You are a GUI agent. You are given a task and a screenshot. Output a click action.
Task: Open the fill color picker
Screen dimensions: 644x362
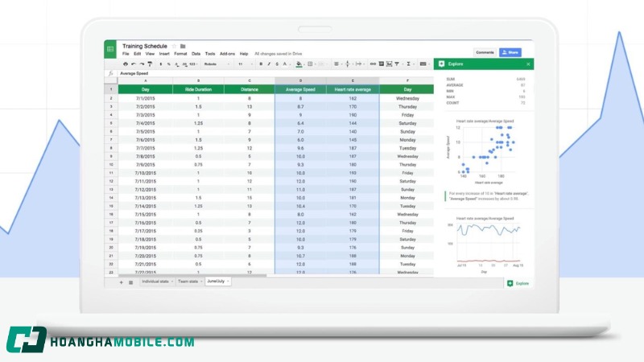299,64
